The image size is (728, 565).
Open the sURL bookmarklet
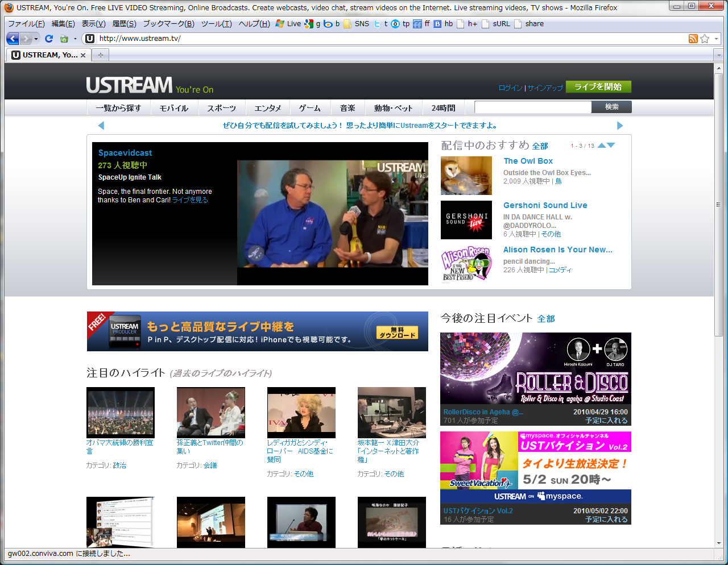pyautogui.click(x=496, y=24)
